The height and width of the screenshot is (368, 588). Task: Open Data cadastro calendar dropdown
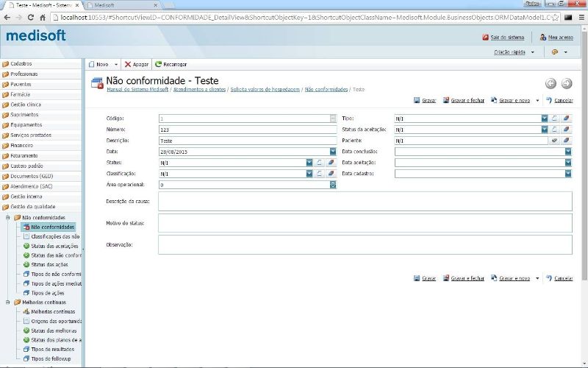click(x=568, y=174)
